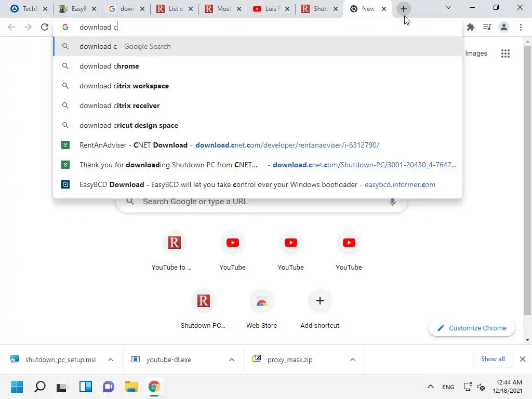Viewport: 532px width, 399px height.
Task: Open the Chrome profile avatar
Action: click(x=504, y=27)
